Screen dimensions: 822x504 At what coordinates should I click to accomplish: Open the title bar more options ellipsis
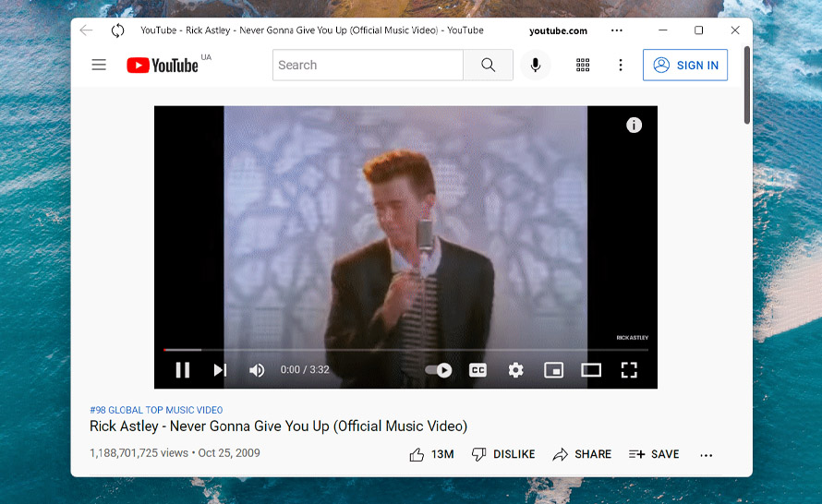coord(617,30)
